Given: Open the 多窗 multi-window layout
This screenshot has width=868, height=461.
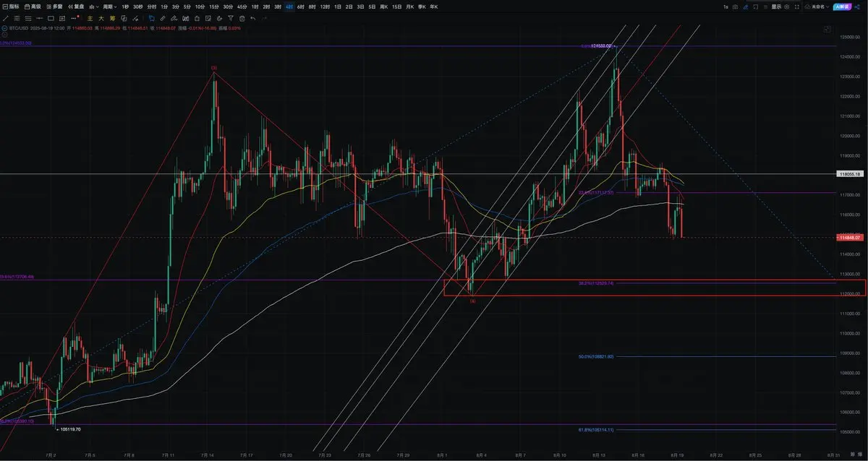Looking at the screenshot, I should [x=55, y=7].
